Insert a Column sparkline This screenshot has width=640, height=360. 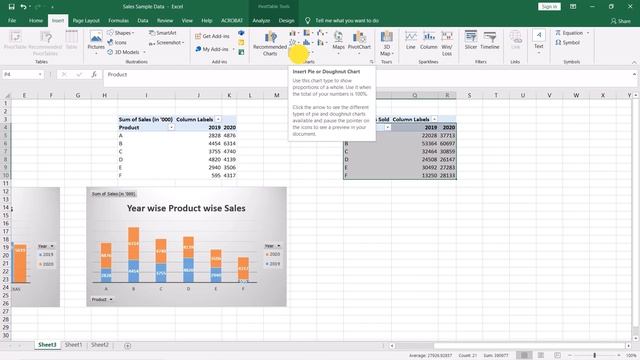[x=429, y=40]
